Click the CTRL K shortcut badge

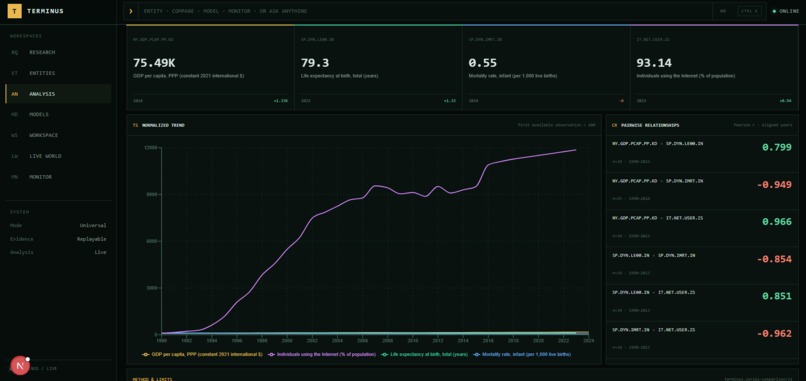point(749,11)
